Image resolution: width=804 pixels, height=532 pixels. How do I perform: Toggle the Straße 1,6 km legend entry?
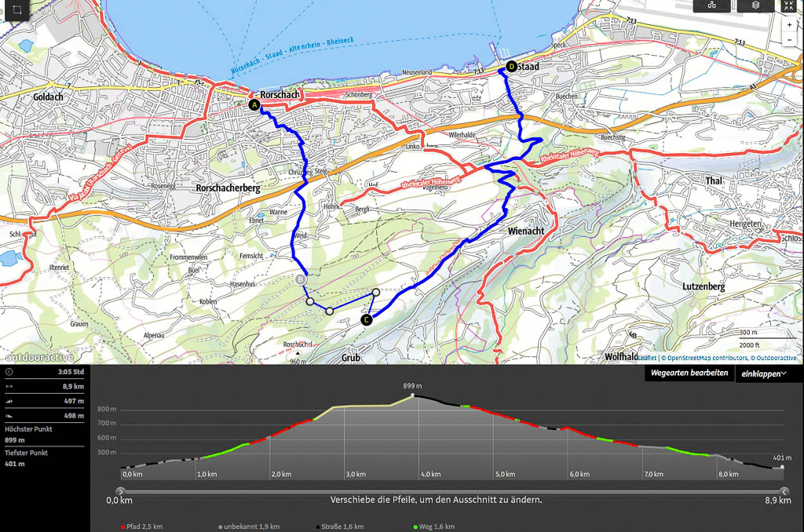(x=342, y=527)
